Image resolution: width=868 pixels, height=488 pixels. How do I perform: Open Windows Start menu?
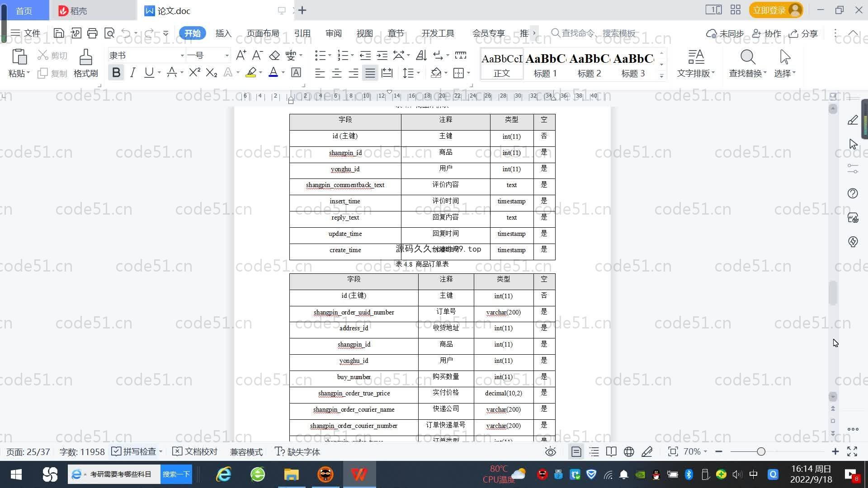click(16, 474)
